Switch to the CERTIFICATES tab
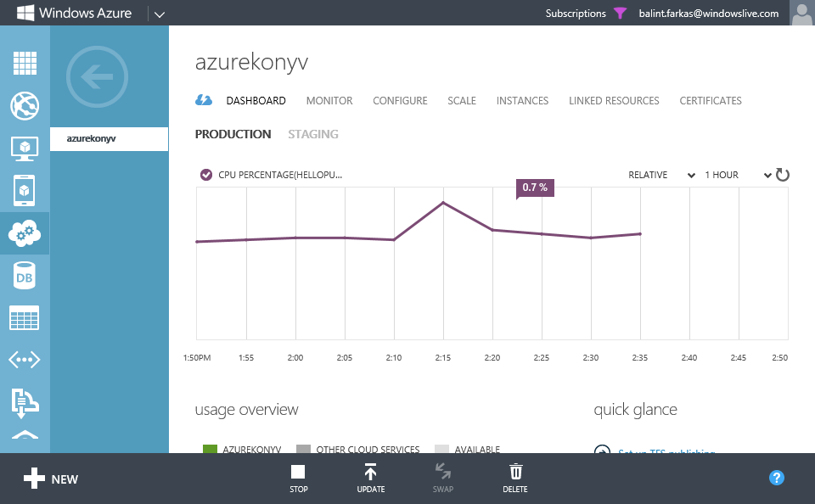The image size is (815, 504). pos(711,101)
